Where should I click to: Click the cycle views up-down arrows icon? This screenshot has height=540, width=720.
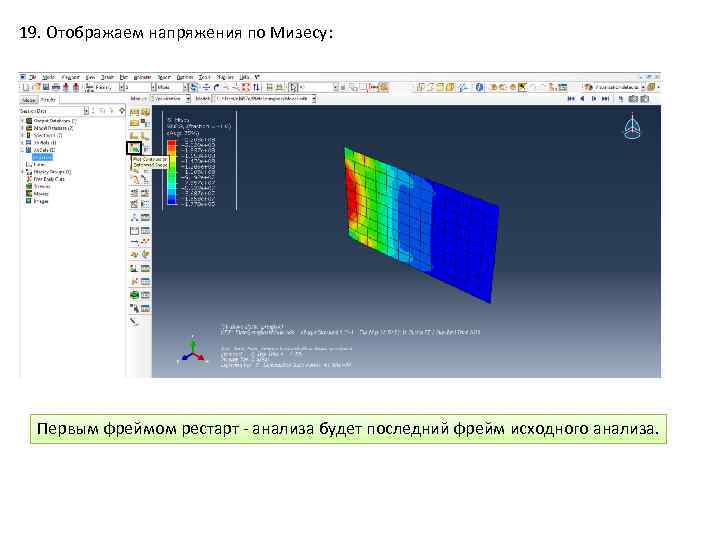tap(256, 87)
